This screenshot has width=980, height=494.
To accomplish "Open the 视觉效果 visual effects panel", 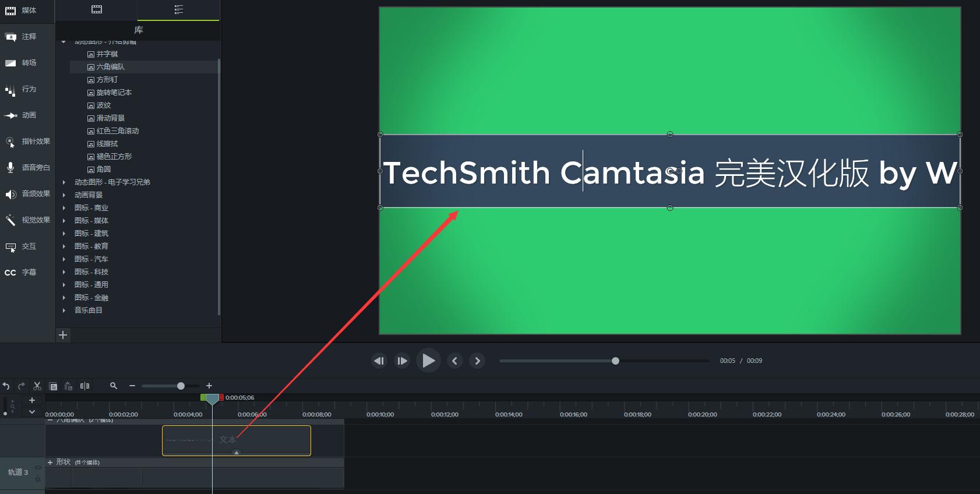I will point(27,220).
